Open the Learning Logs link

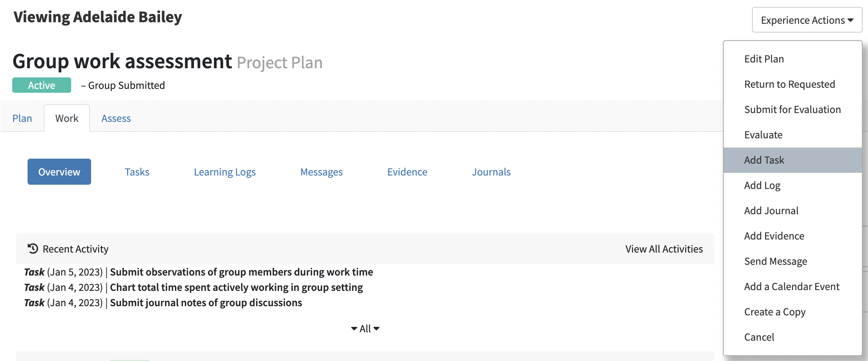click(x=225, y=172)
